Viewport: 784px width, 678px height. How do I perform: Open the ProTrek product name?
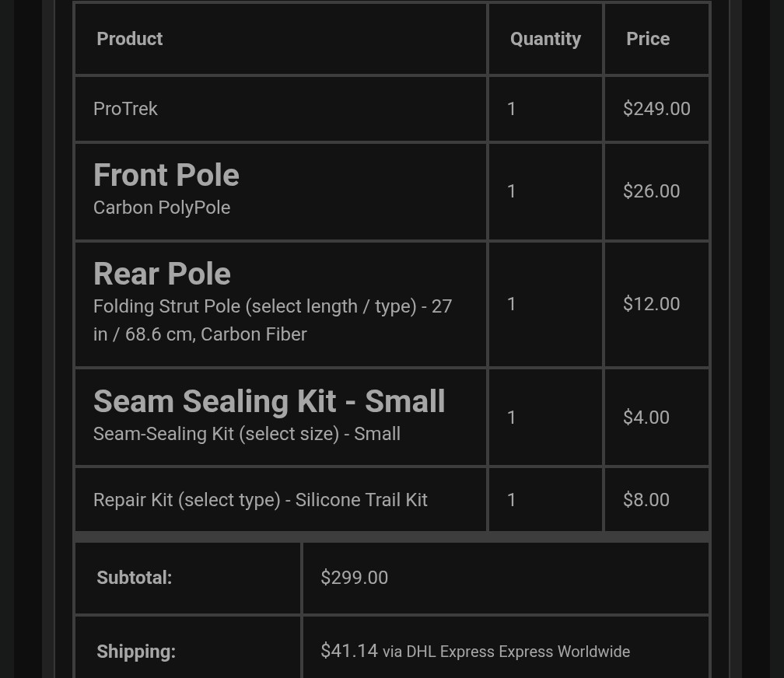[x=125, y=109]
